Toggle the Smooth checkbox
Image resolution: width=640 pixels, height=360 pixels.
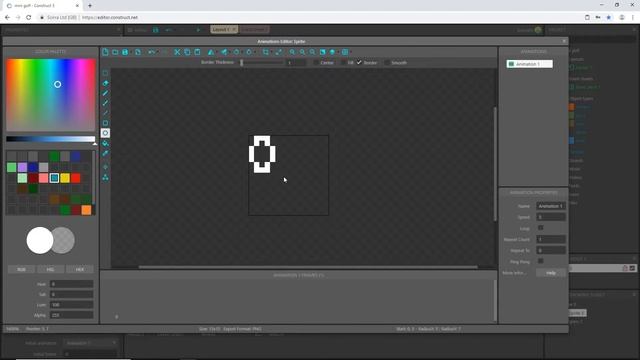(387, 63)
